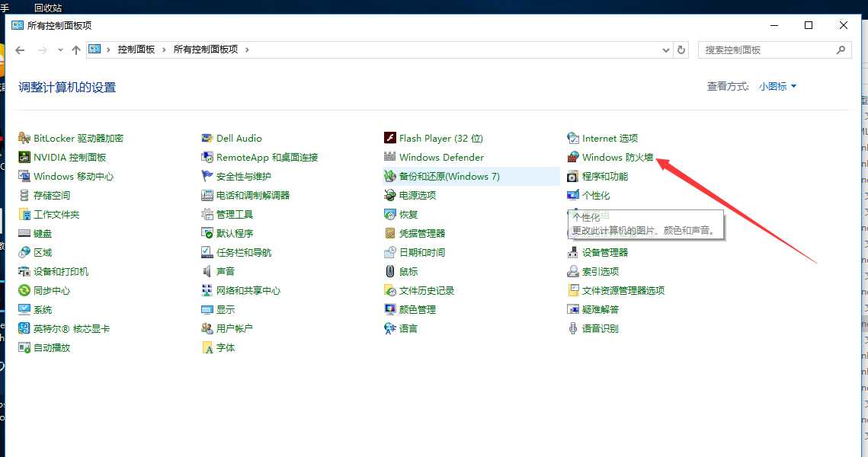Click the 回收站 desktop label
The height and width of the screenshot is (457, 868).
(48, 8)
